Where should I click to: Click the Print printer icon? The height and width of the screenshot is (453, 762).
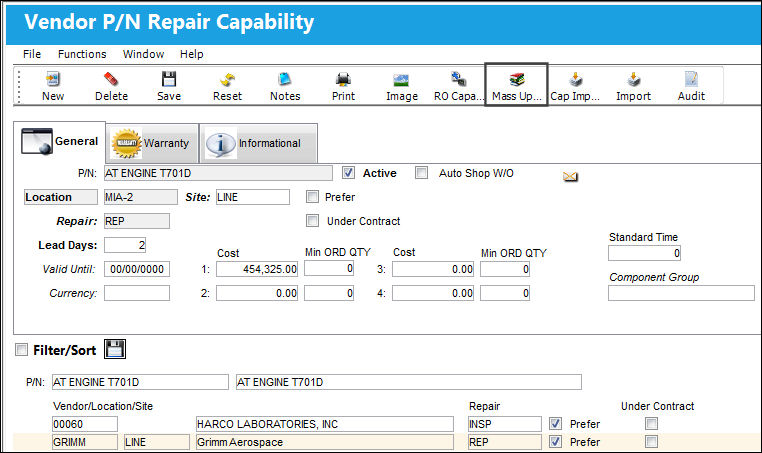343,79
